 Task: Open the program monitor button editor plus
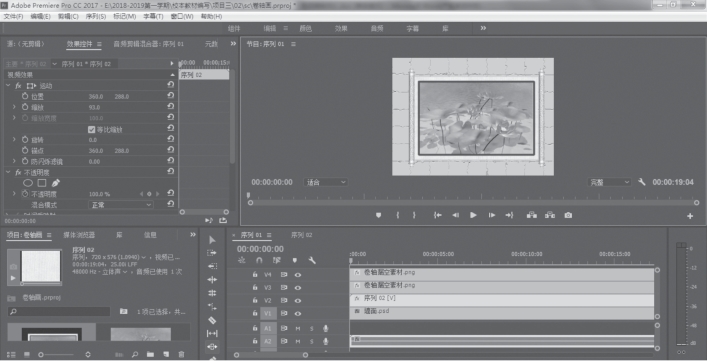pyautogui.click(x=690, y=216)
